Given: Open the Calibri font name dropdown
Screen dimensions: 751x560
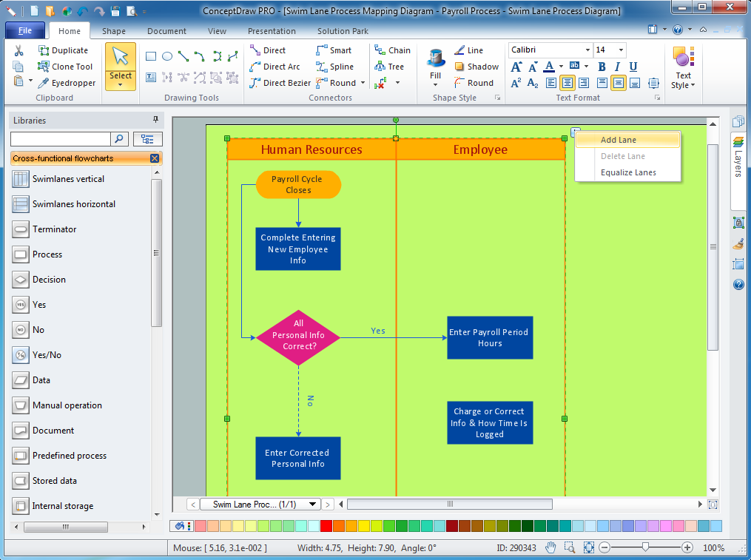Looking at the screenshot, I should (x=587, y=50).
